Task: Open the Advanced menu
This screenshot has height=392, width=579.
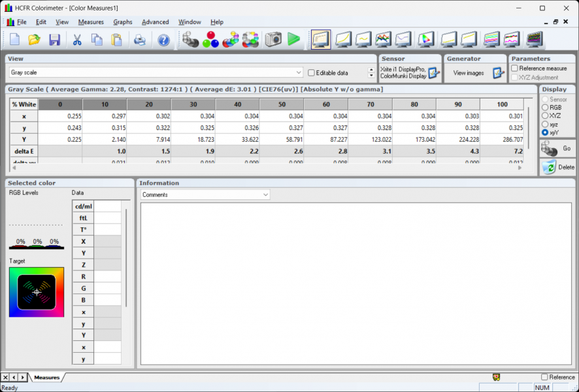Action: (x=155, y=22)
